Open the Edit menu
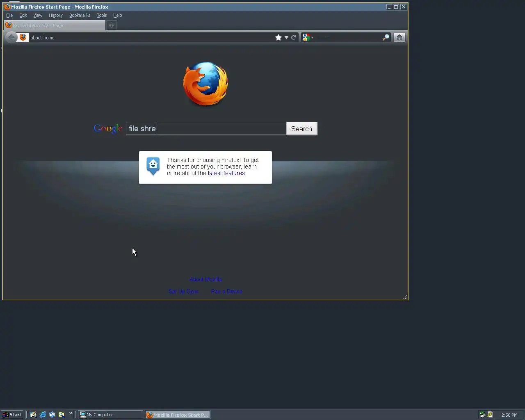The height and width of the screenshot is (420, 525). (x=23, y=15)
